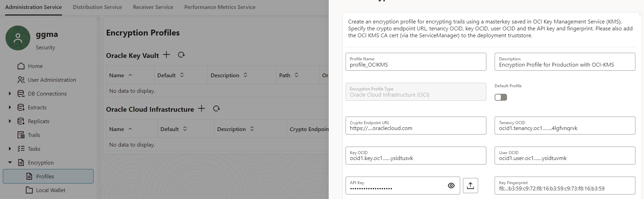This screenshot has height=199, width=644.
Task: Go to User Administration
Action: [52, 80]
